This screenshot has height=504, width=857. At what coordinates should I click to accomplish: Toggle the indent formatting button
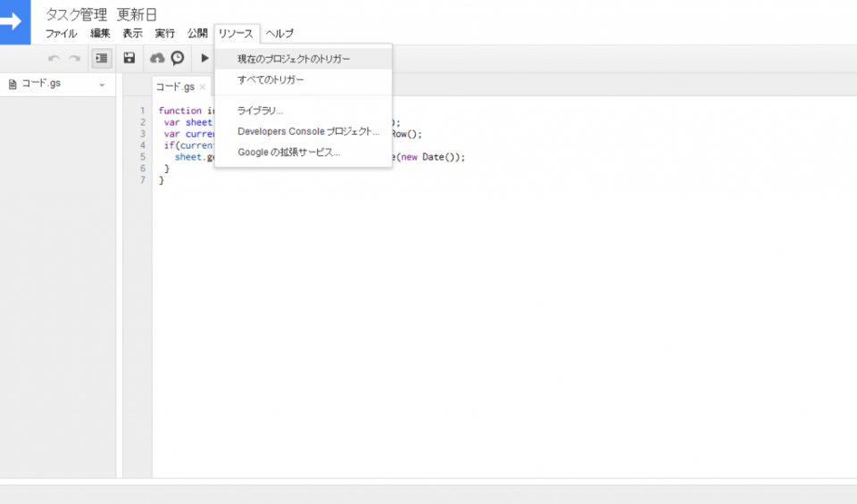(x=101, y=58)
